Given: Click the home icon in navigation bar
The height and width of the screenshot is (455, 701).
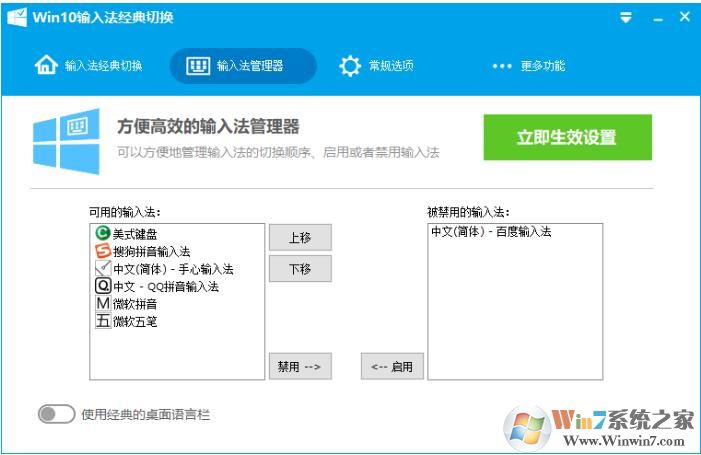Looking at the screenshot, I should [x=46, y=65].
